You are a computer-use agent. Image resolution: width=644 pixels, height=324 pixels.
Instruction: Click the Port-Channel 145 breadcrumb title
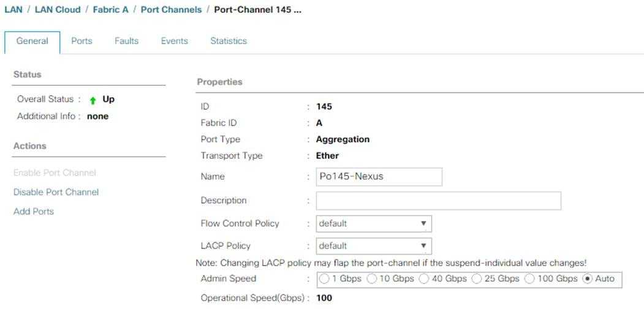click(x=257, y=9)
